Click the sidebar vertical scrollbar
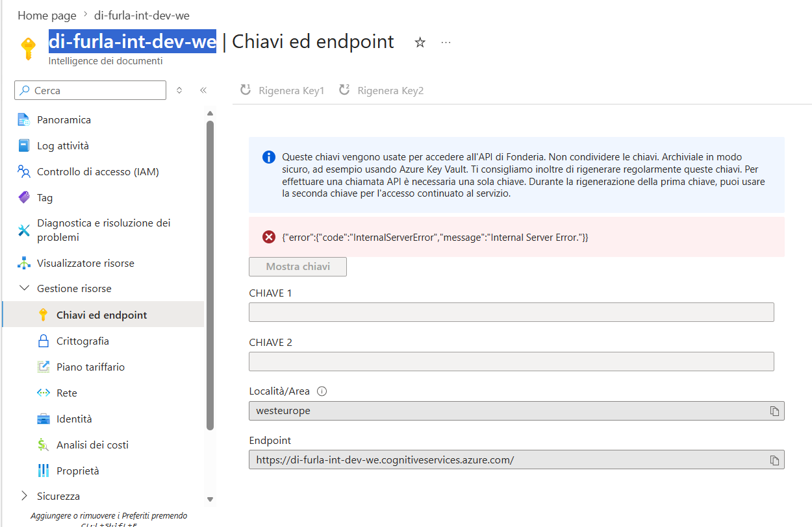The width and height of the screenshot is (812, 527). pos(210,275)
